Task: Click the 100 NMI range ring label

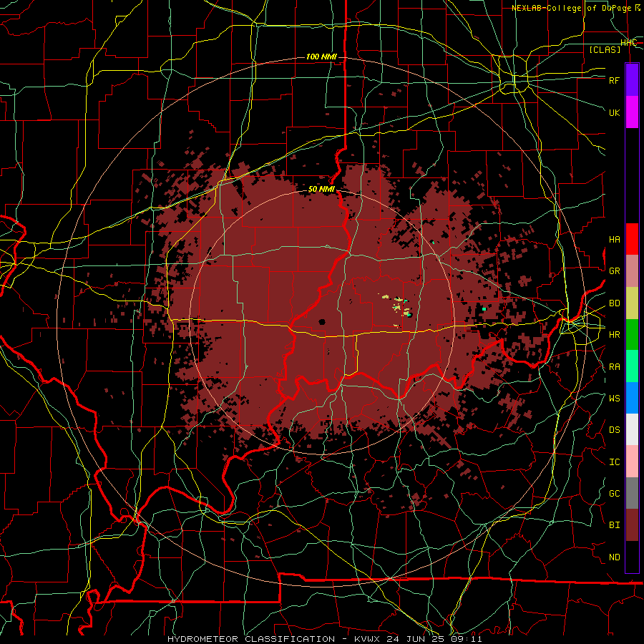Action: pyautogui.click(x=321, y=57)
